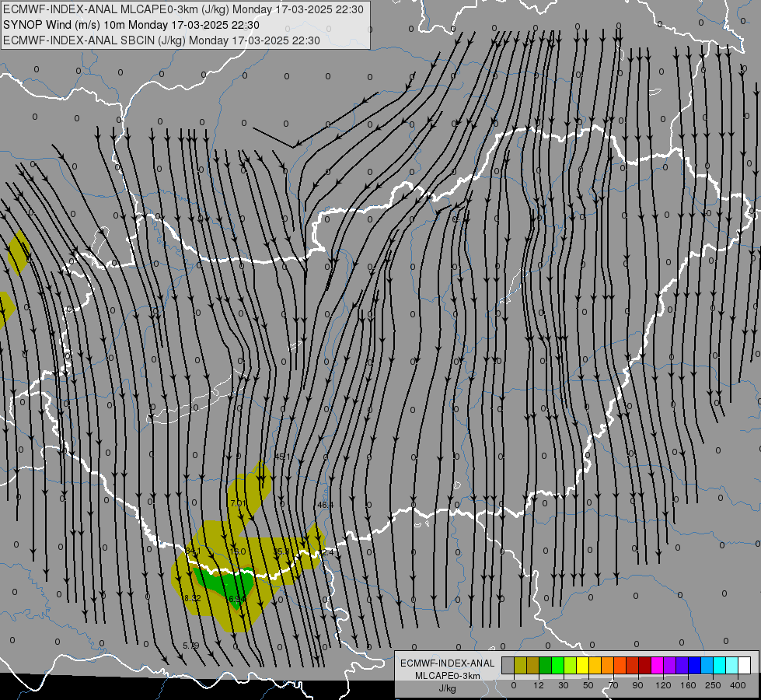
Task: Click the legend tick label 12
Action: click(539, 685)
